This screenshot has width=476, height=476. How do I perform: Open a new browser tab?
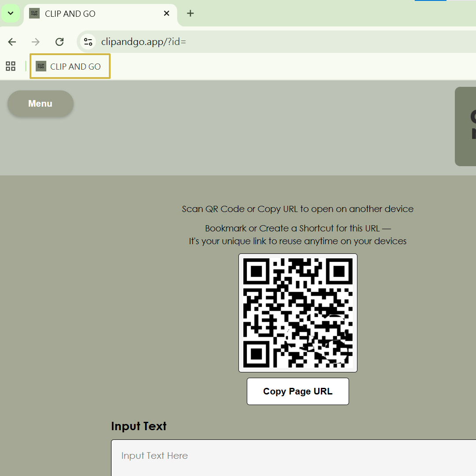coord(190,13)
